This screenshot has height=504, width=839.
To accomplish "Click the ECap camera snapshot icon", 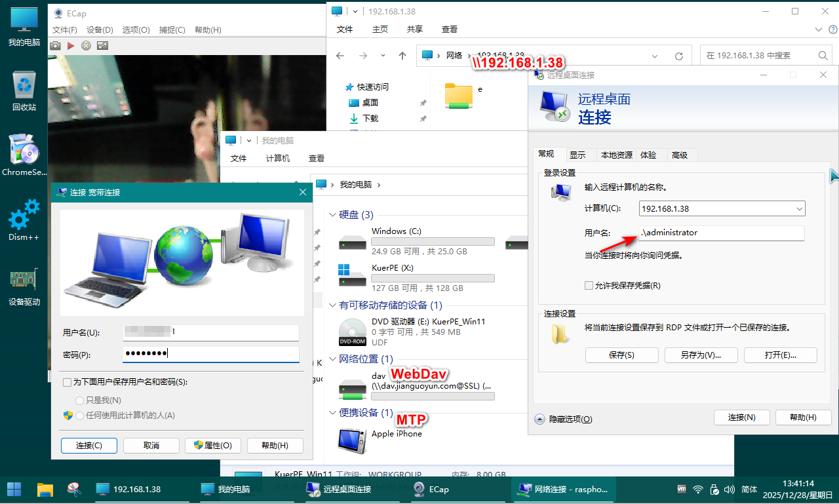I will coord(56,45).
